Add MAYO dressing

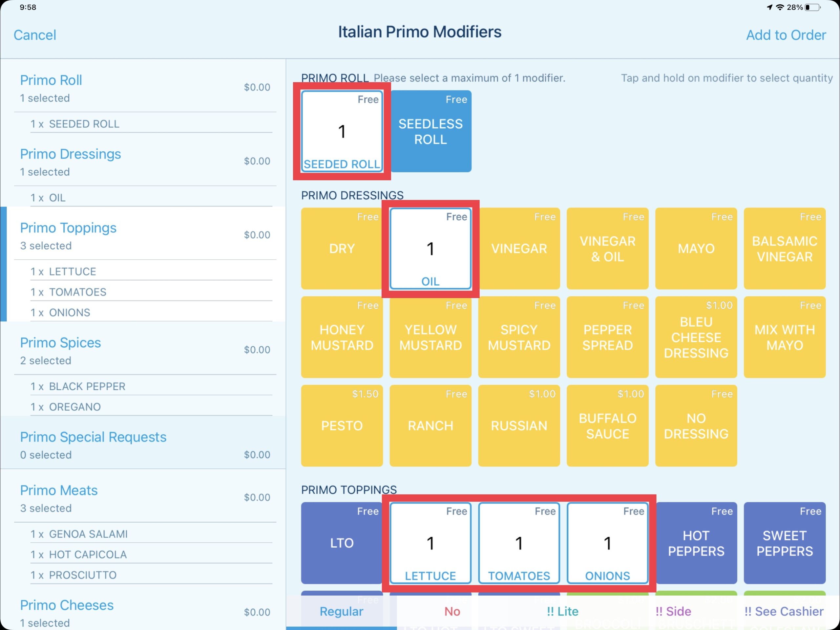click(696, 249)
